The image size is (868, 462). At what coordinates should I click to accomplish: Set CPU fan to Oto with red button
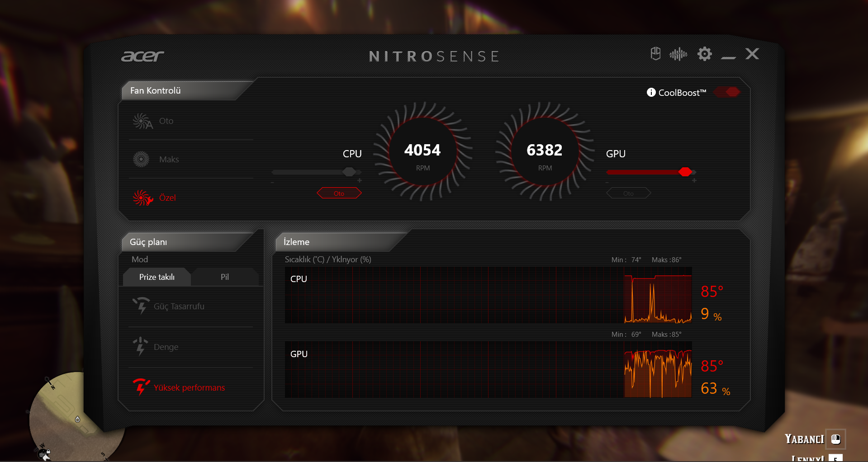coord(339,193)
